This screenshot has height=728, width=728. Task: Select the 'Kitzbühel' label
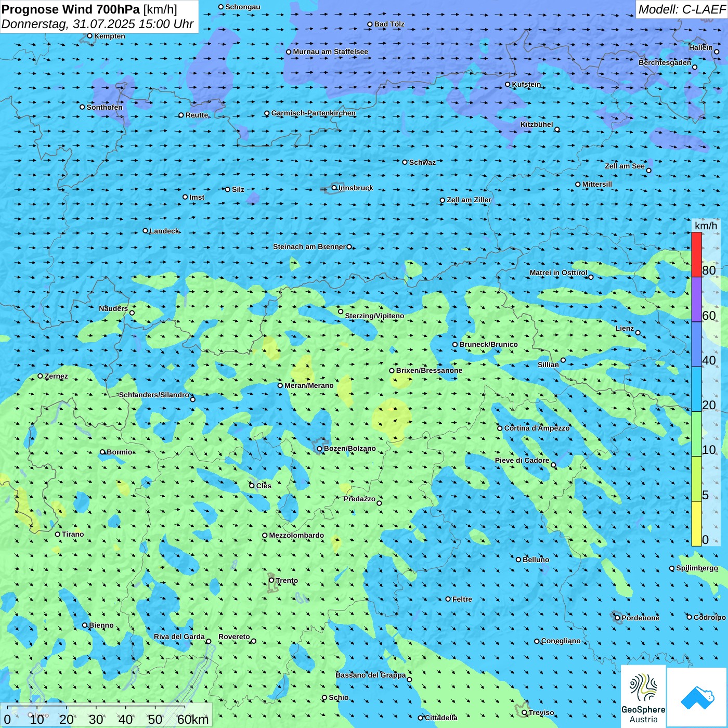537,124
